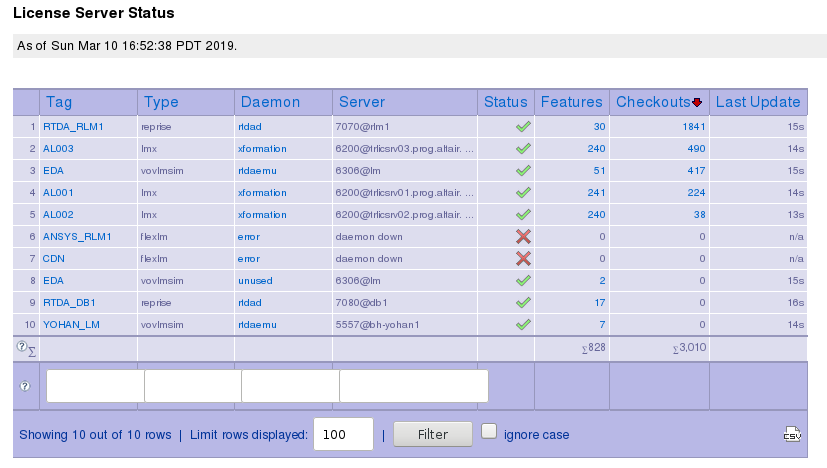Viewport: 827px width, 468px height.
Task: Click the CSV export icon
Action: (792, 434)
